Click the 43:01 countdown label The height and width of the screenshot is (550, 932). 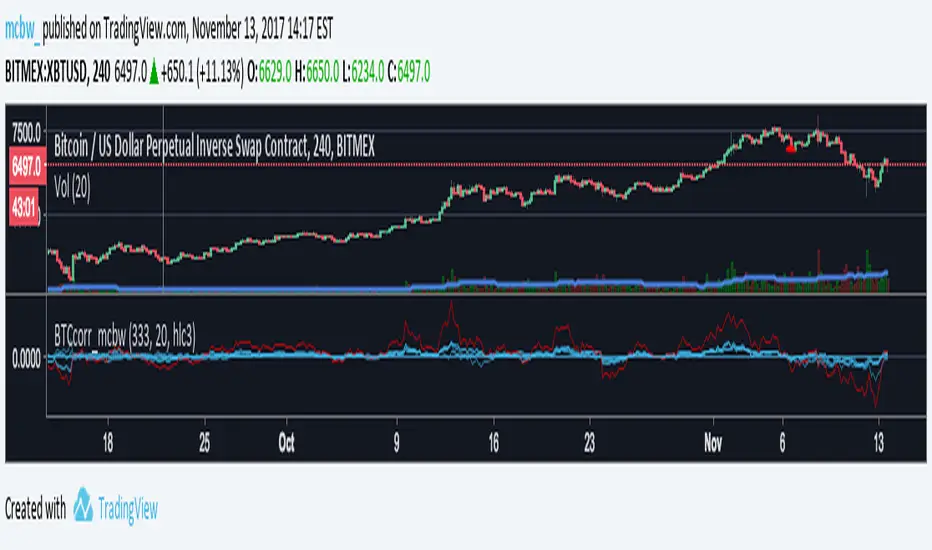point(24,208)
